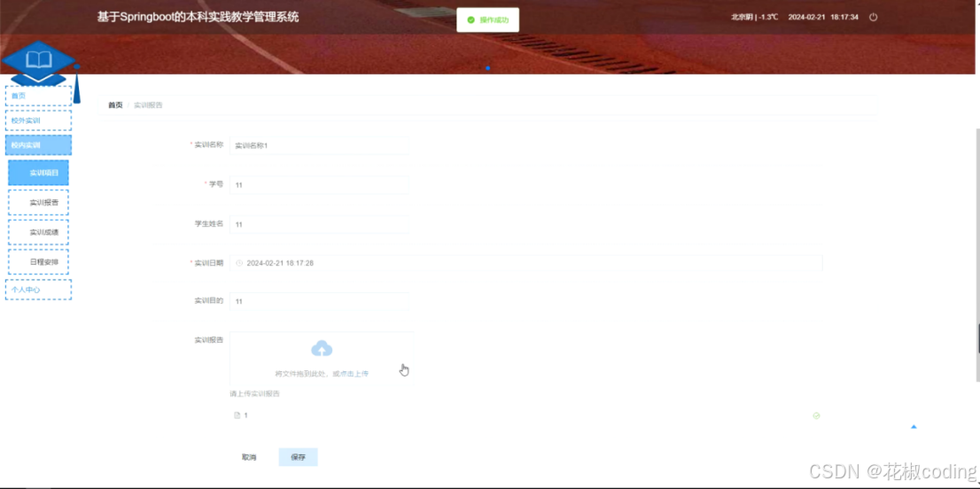Click the header time 18:17:34

click(844, 17)
